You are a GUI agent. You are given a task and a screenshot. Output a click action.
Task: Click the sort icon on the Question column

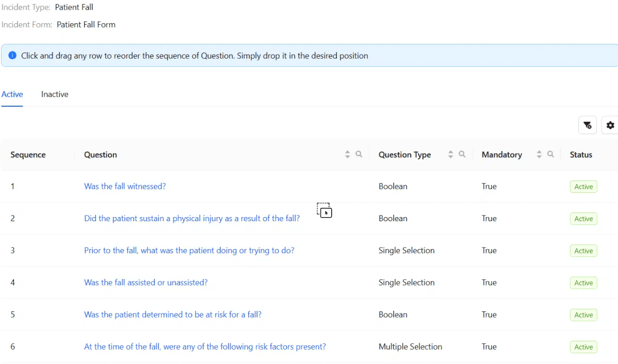(347, 154)
